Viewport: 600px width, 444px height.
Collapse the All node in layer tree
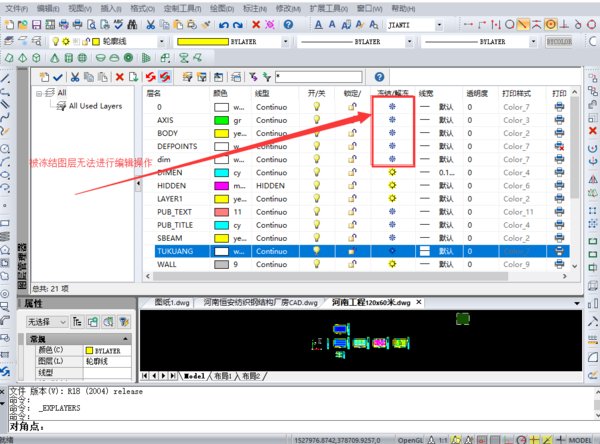click(38, 92)
